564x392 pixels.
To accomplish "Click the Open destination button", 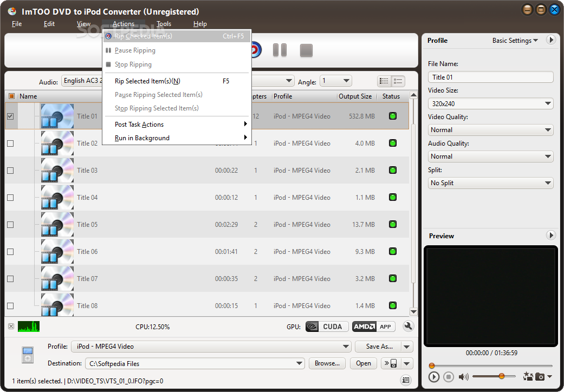I will (x=364, y=363).
